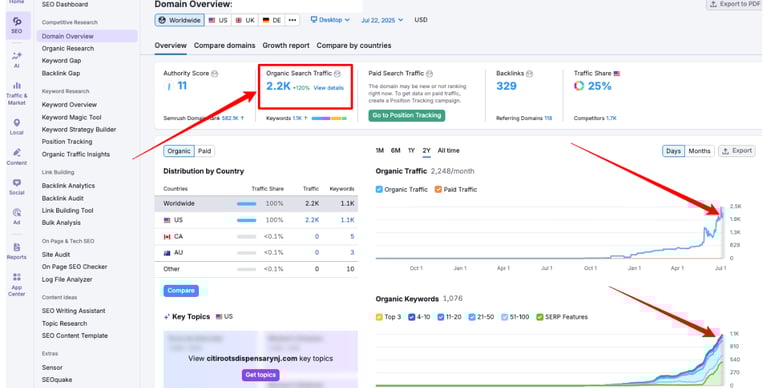The height and width of the screenshot is (388, 768).
Task: Click the Get topics button
Action: (261, 375)
